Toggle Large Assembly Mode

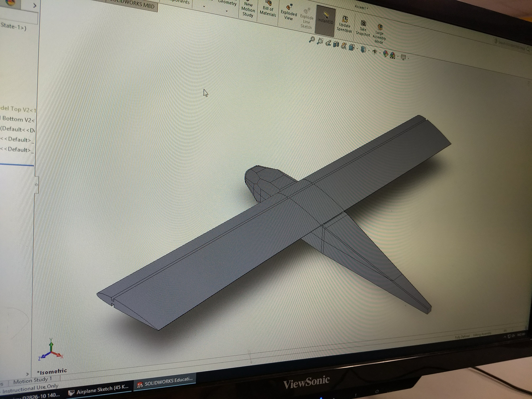[x=379, y=34]
